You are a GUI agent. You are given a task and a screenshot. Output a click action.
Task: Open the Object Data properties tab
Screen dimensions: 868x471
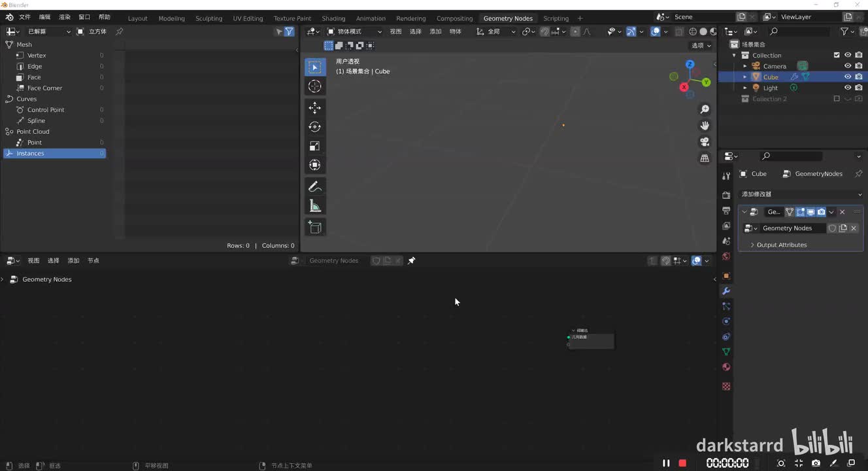(726, 351)
